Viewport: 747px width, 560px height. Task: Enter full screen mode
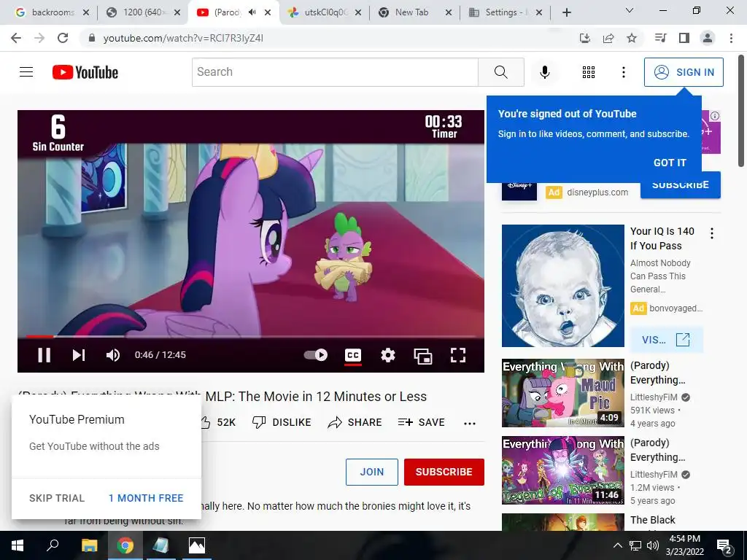(458, 355)
